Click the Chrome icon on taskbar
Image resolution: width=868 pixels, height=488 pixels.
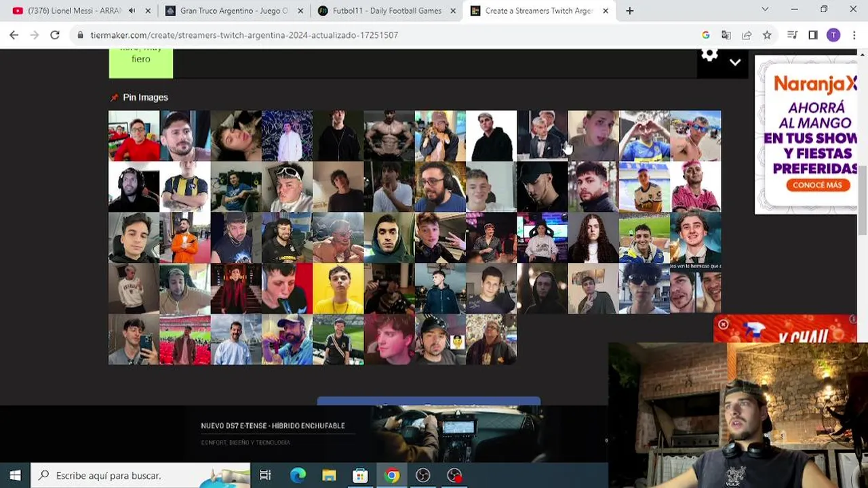coord(391,476)
